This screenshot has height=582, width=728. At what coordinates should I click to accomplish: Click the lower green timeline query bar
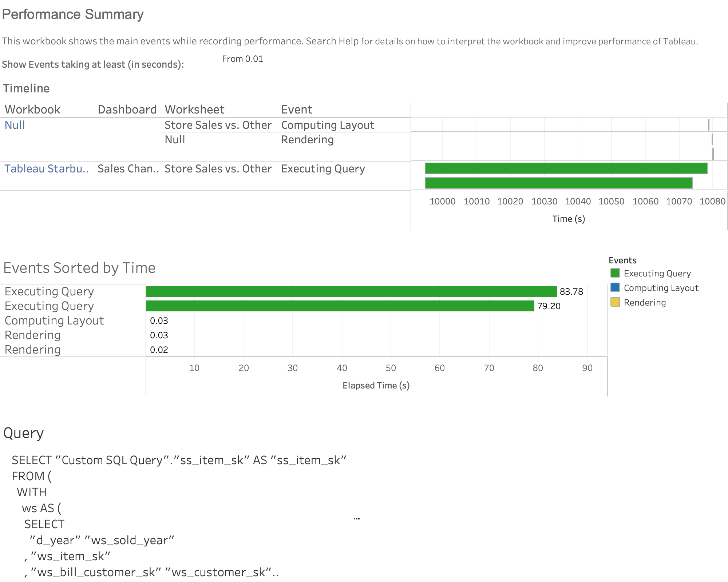[x=559, y=183]
